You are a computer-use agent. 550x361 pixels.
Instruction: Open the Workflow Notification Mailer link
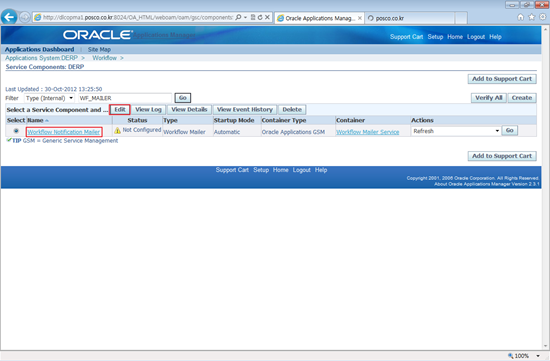click(x=64, y=132)
